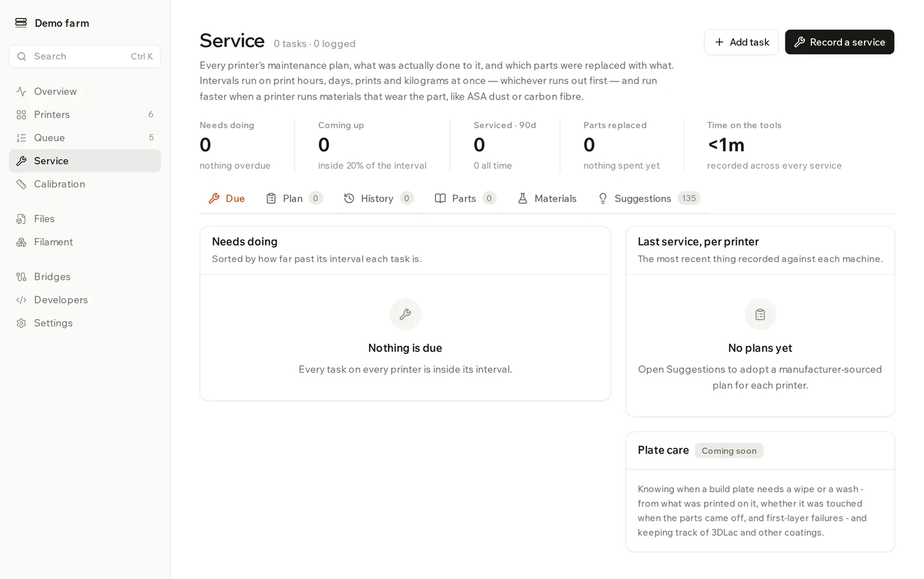924x579 pixels.
Task: Click the Demo farm server icon
Action: [21, 23]
